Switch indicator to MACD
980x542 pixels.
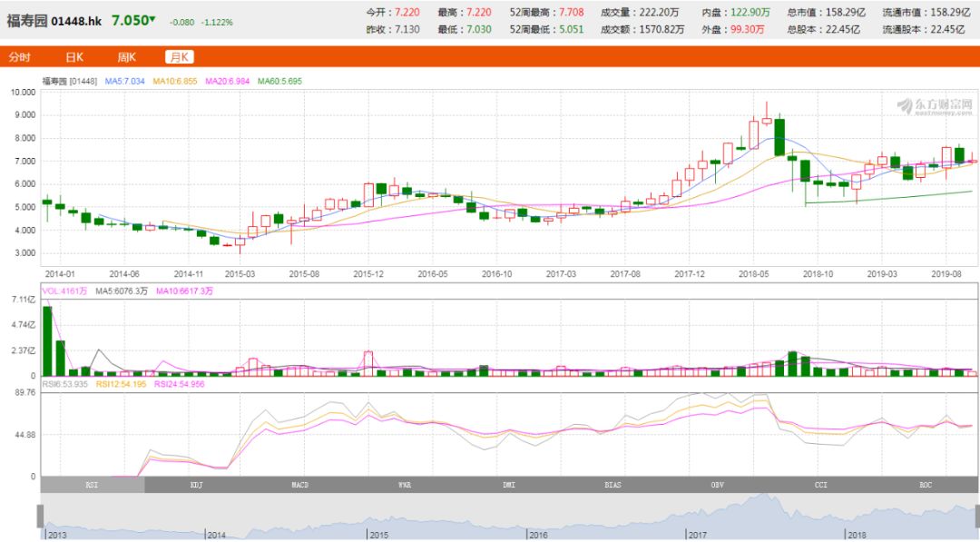coord(300,485)
